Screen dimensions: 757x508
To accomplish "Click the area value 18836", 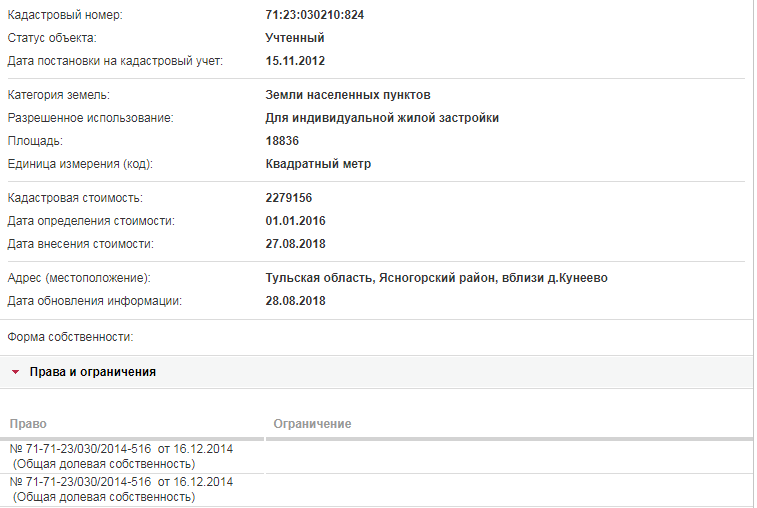I will (282, 141).
